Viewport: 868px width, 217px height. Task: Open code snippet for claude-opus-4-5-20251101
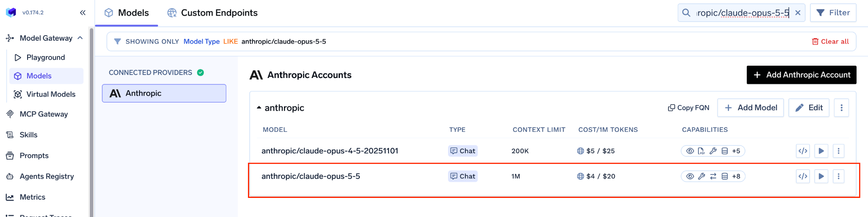pyautogui.click(x=803, y=151)
